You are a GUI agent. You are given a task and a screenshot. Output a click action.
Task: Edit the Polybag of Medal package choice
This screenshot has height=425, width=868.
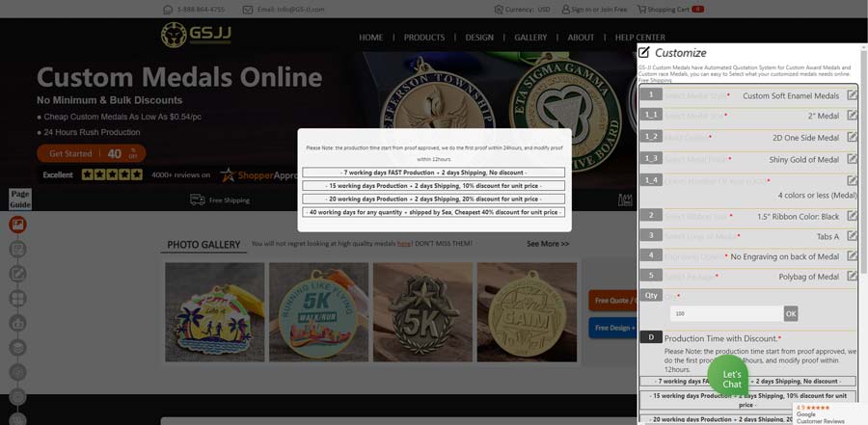852,276
